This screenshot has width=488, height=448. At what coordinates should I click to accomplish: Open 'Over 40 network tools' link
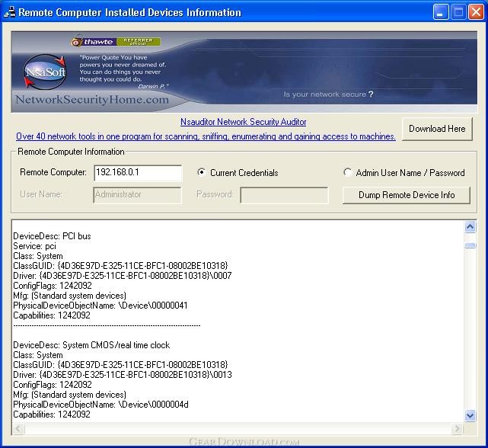[206, 136]
